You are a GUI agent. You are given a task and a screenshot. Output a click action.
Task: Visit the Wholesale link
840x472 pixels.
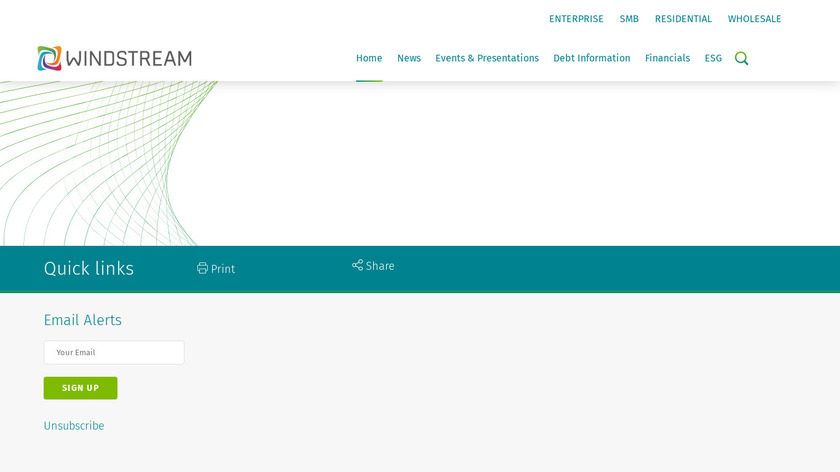[x=754, y=19]
